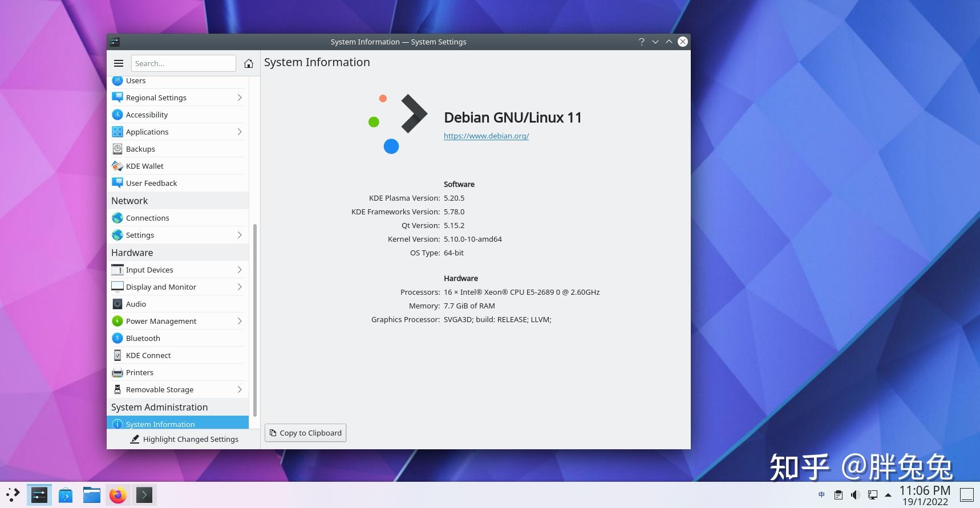The image size is (980, 508).
Task: Show hidden system tray icons arrow
Action: [x=888, y=495]
